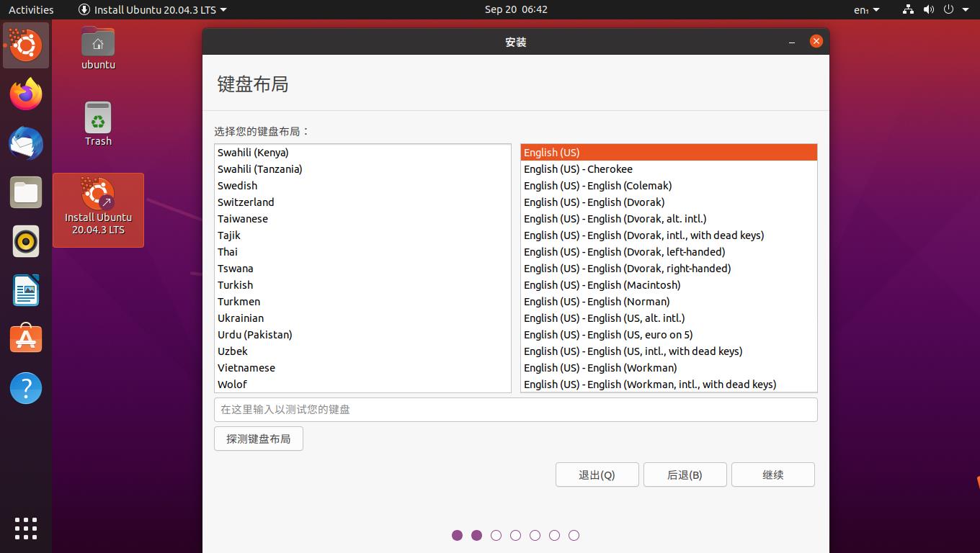The width and height of the screenshot is (980, 553).
Task: Click the keyboard test input field
Action: tap(516, 410)
